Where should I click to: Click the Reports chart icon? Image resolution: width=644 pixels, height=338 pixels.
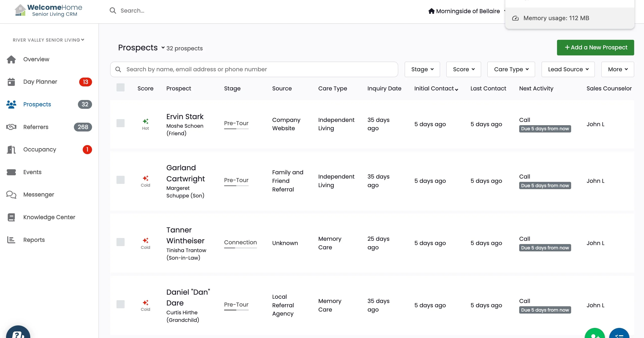(11, 240)
